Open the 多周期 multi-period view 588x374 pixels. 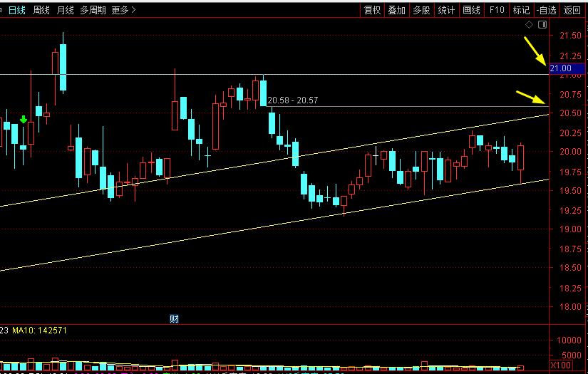click(x=93, y=10)
